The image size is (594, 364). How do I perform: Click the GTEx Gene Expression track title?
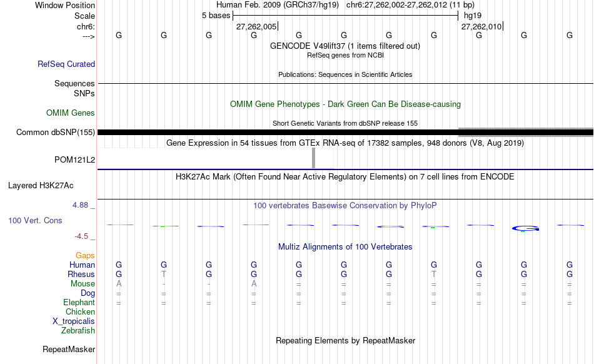[x=345, y=143]
